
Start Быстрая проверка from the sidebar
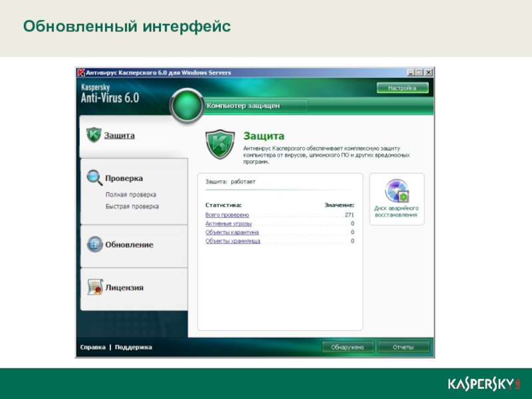point(132,206)
